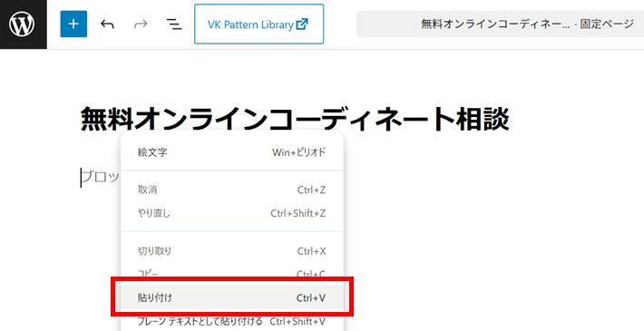Viewport: 644px width, 331px height.
Task: Choose プレーン テキストとして貼り付ける menu entry
Action: tap(231, 321)
